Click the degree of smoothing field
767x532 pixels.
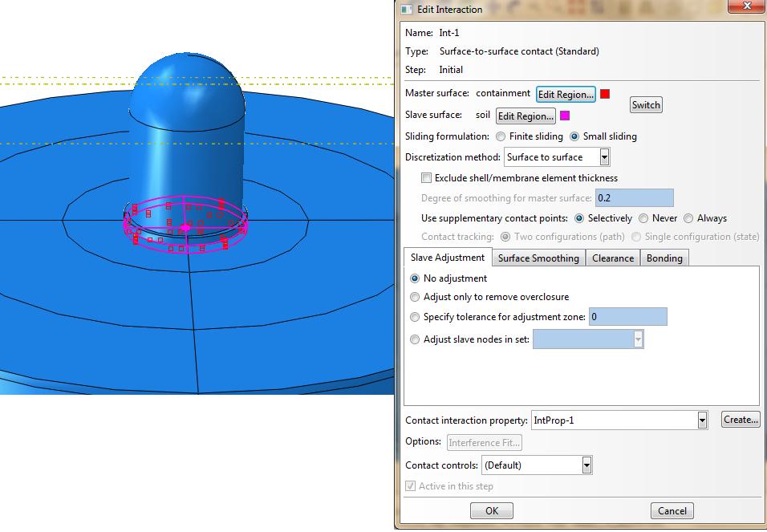coord(635,198)
